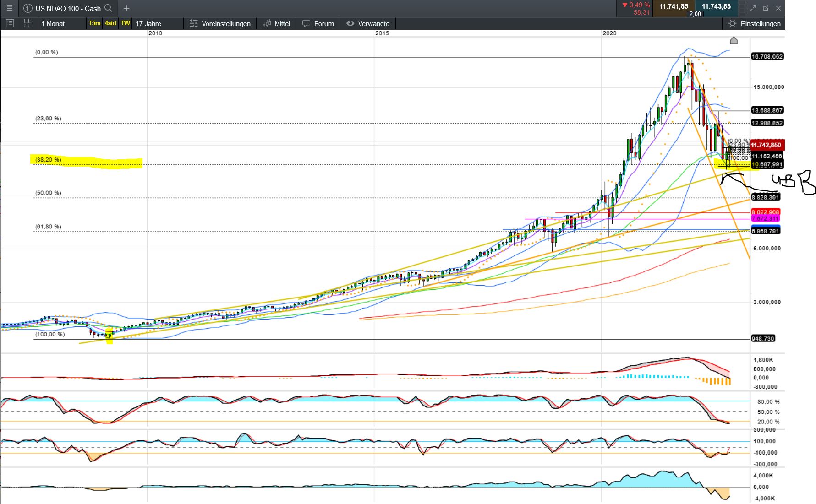Open the 17 Jahre range selector
The height and width of the screenshot is (504, 816).
[148, 23]
